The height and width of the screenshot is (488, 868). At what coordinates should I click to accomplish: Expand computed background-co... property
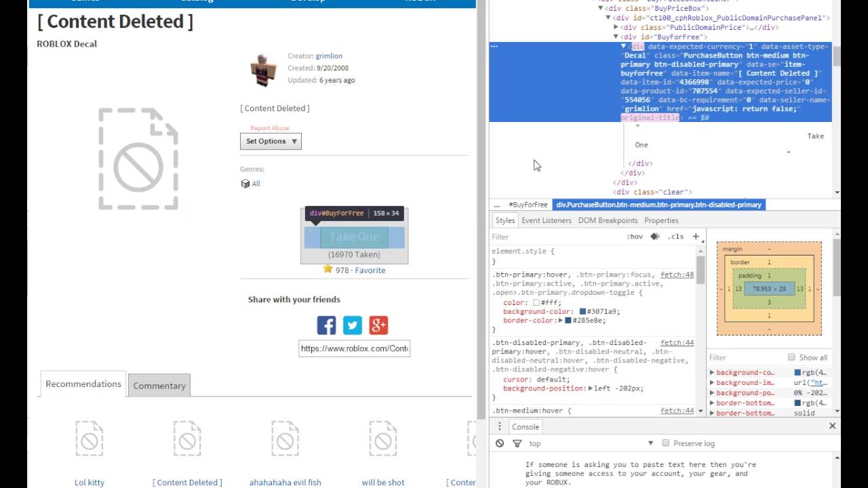[712, 373]
